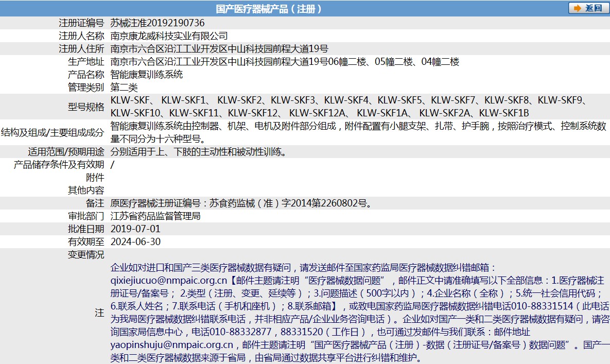Click the 适用范围/预期用途 label

click(66, 152)
